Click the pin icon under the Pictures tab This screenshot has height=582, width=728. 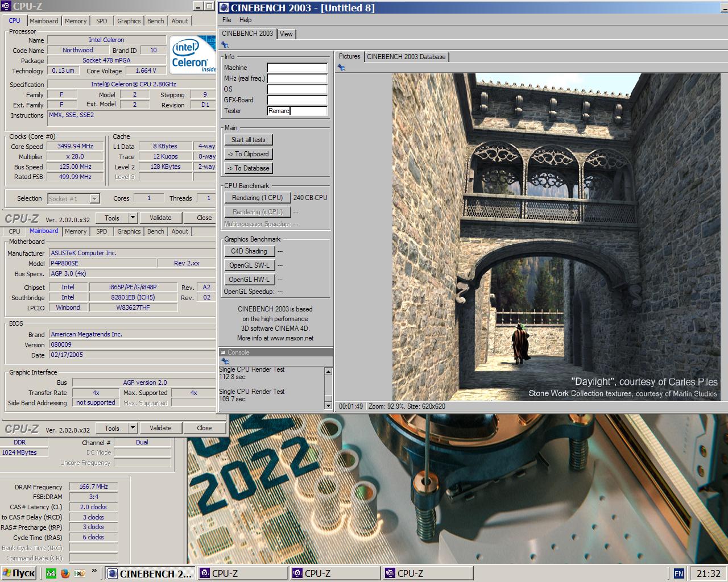(341, 68)
